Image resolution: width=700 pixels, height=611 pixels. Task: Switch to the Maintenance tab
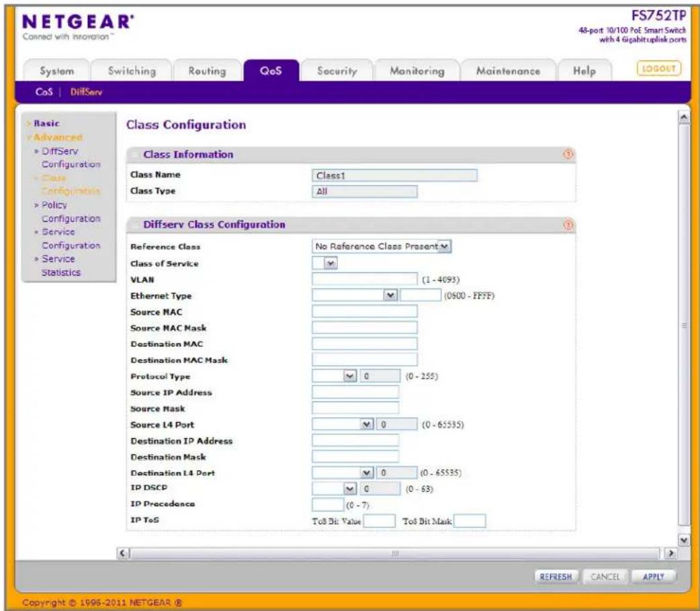(508, 71)
